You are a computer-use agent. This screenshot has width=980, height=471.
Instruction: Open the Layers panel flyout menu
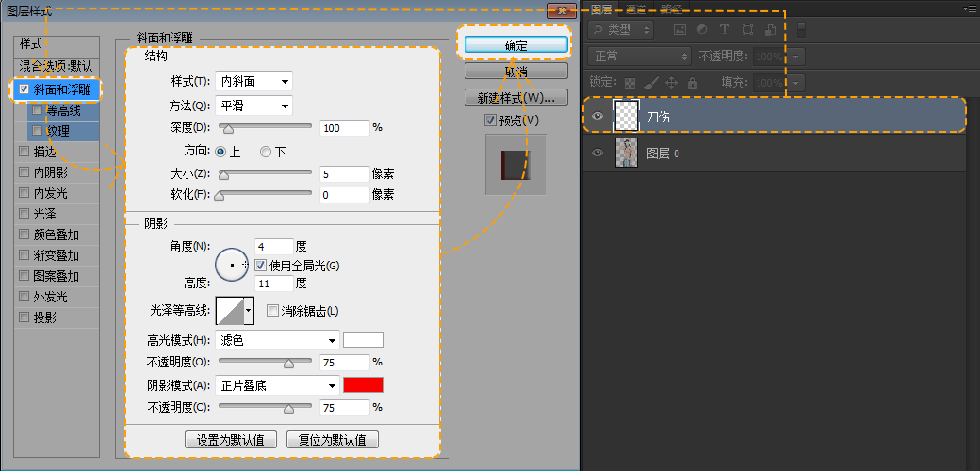(x=971, y=8)
